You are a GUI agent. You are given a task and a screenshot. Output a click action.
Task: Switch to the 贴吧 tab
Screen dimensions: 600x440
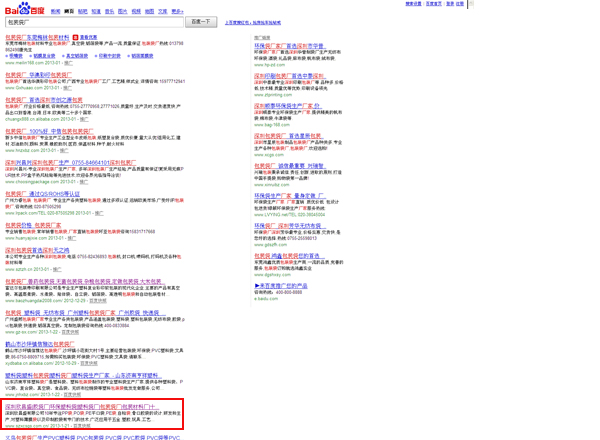click(83, 11)
